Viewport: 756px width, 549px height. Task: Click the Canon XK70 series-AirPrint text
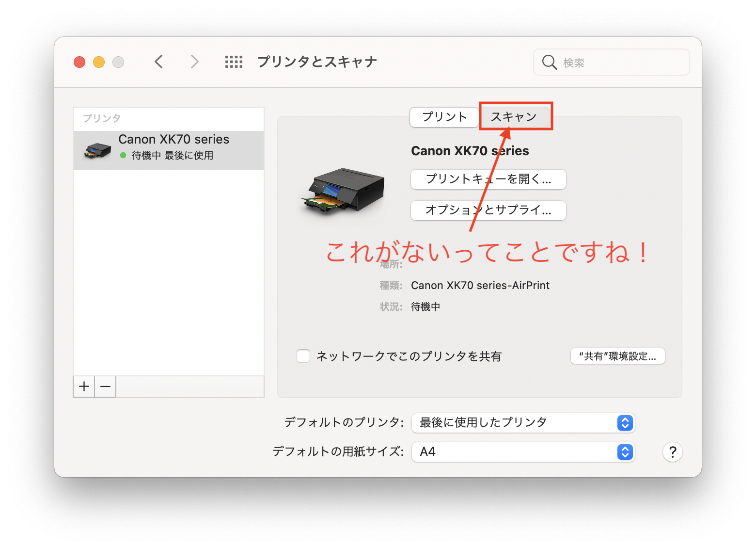point(480,285)
